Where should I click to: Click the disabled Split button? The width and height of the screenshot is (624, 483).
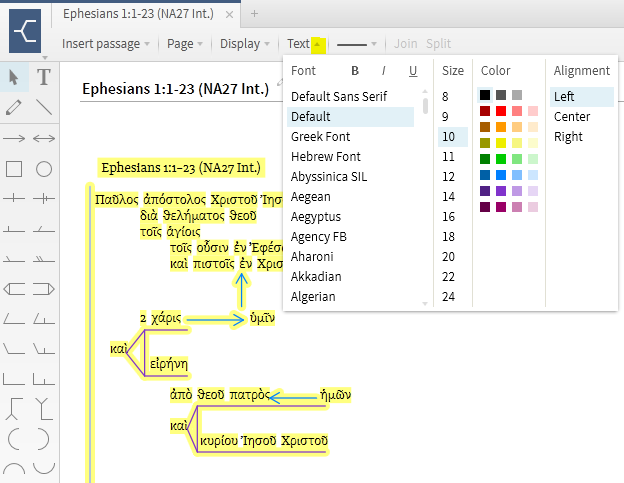438,44
